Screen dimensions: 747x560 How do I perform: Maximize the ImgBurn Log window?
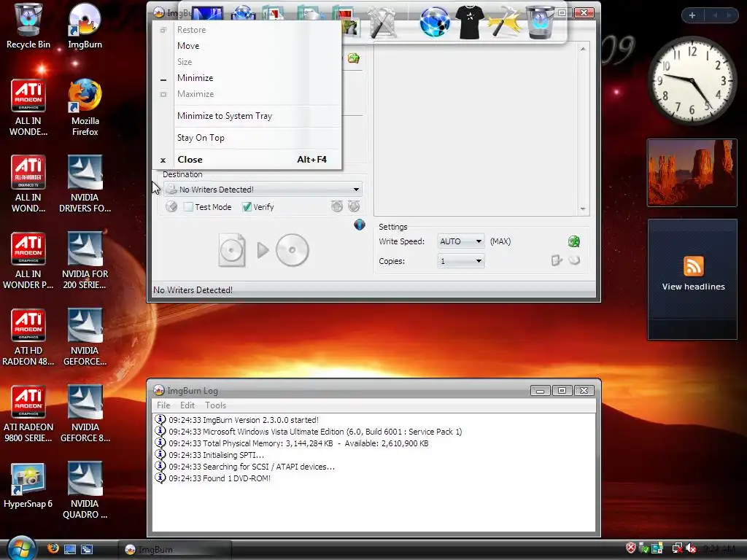562,391
